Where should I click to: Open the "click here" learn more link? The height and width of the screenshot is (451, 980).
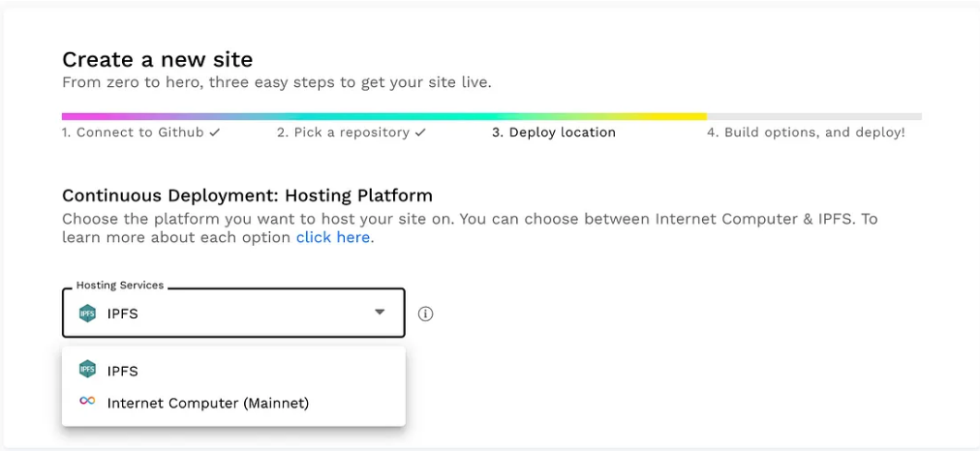pyautogui.click(x=332, y=237)
